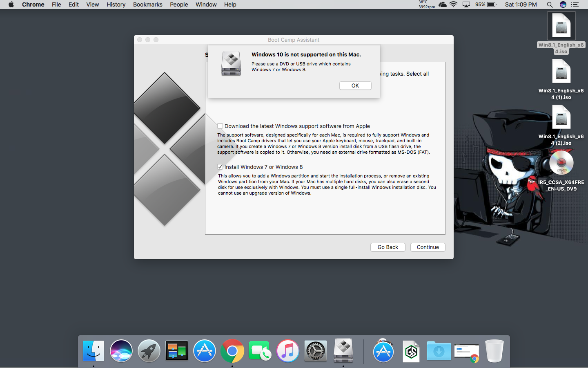Click Continue in Boot Camp Assistant

click(428, 247)
